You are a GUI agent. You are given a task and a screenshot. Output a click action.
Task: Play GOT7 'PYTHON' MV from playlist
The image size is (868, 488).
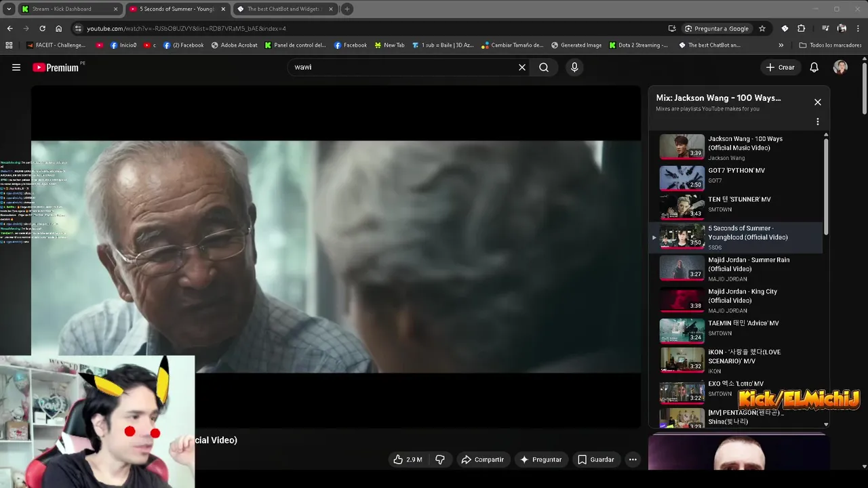[736, 178]
